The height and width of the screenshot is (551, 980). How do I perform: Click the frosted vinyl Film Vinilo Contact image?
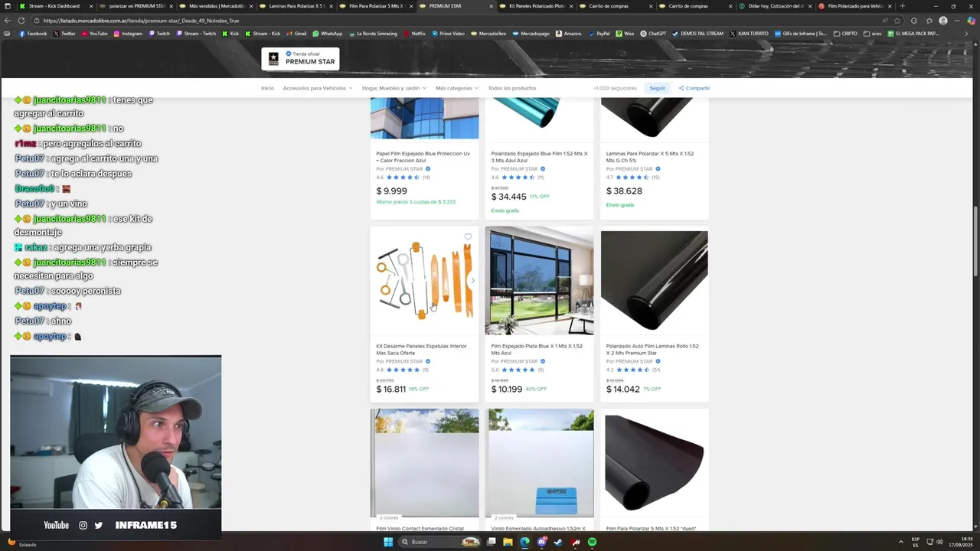point(424,463)
